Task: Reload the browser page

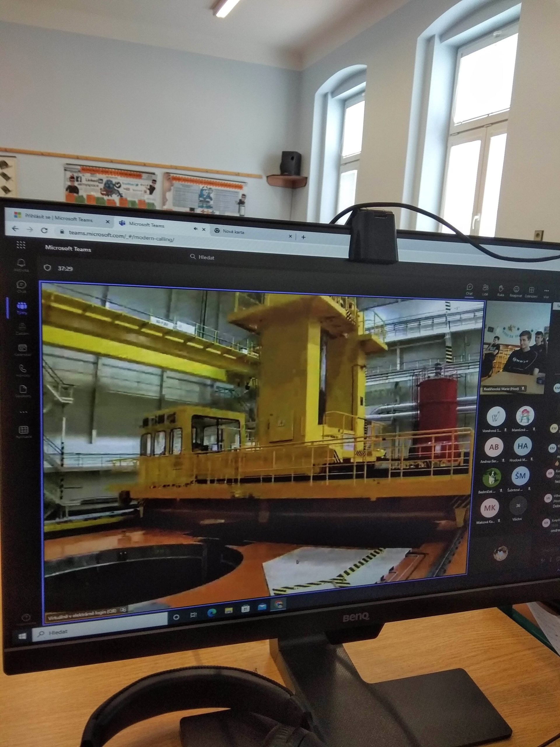Action: tap(44, 230)
